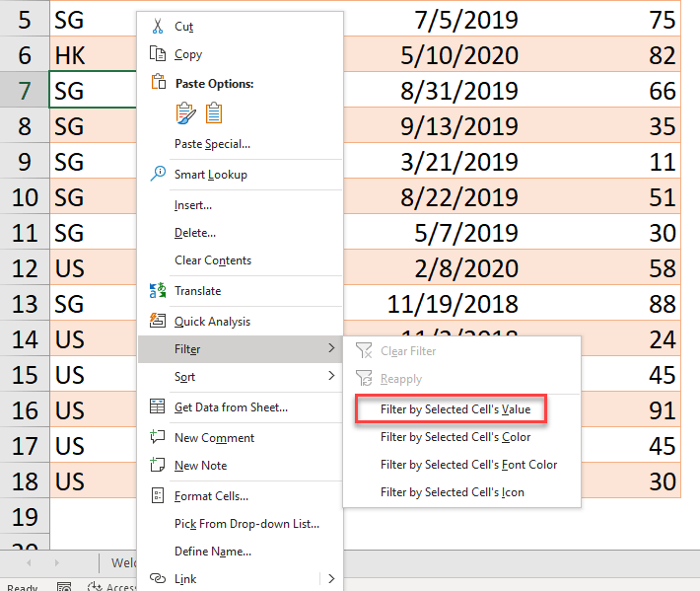Click the Cut scissors icon

(x=157, y=27)
